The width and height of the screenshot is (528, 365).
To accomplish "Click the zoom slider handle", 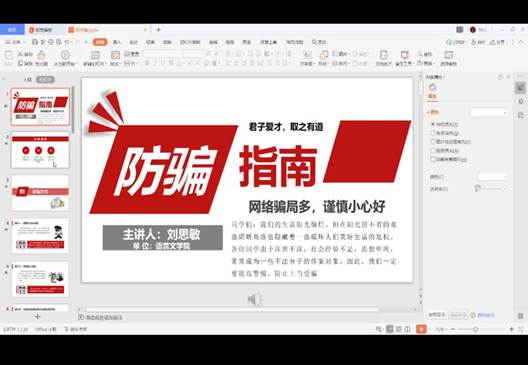I will (x=475, y=329).
